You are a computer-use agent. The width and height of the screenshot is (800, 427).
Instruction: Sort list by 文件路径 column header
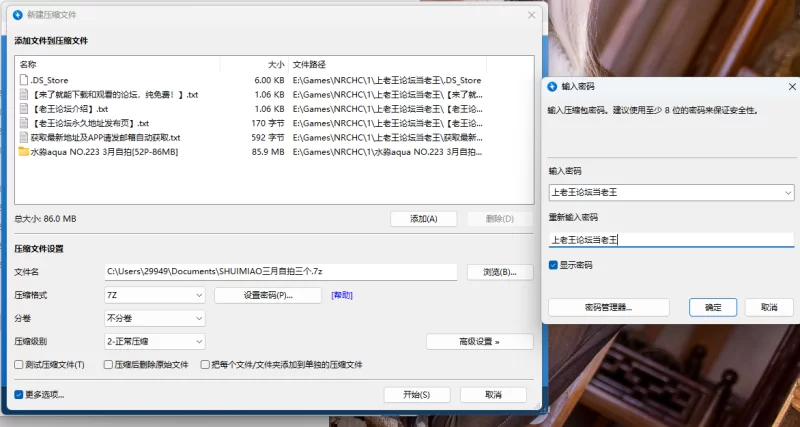click(x=309, y=65)
